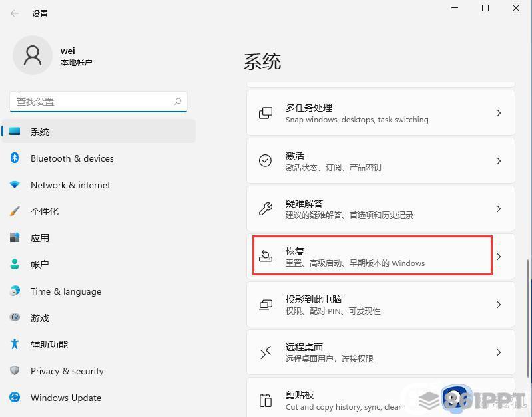The height and width of the screenshot is (417, 532).
Task: Click the 本地帐户 label
Action: click(x=77, y=63)
